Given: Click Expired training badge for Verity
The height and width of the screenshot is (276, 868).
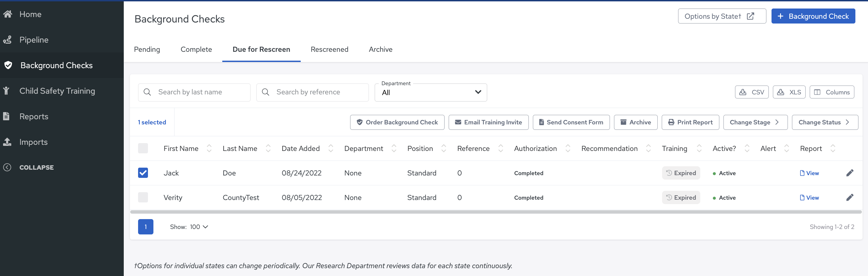Looking at the screenshot, I should click(681, 198).
